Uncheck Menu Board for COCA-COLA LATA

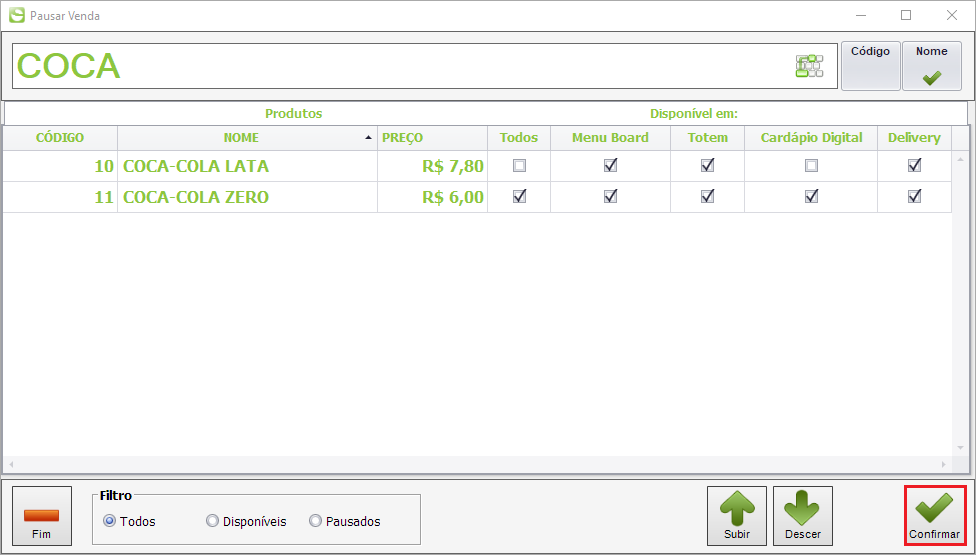pos(611,166)
